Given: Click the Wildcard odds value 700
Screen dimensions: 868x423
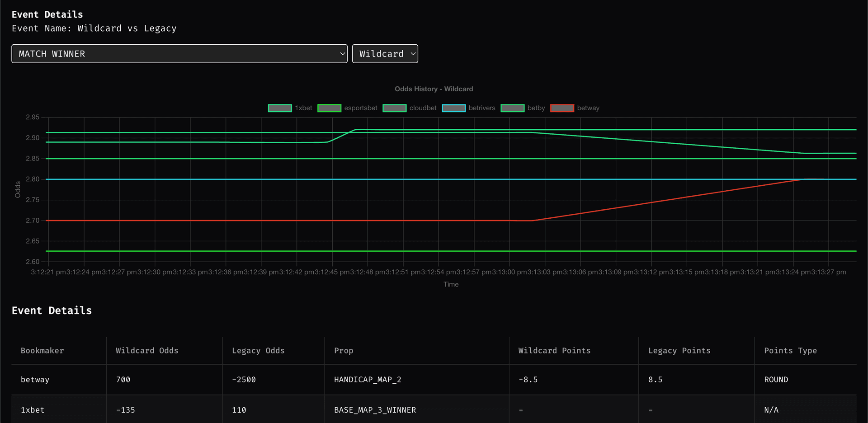Looking at the screenshot, I should (x=123, y=380).
